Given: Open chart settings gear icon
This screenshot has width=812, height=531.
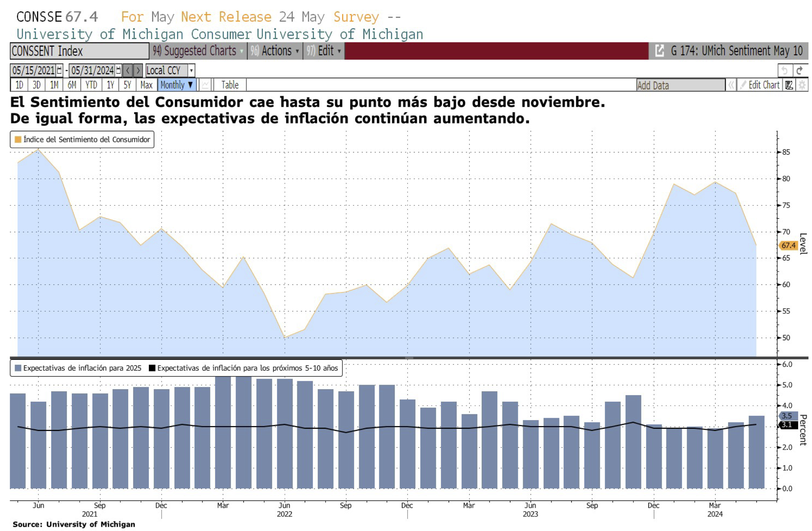Looking at the screenshot, I should (802, 85).
